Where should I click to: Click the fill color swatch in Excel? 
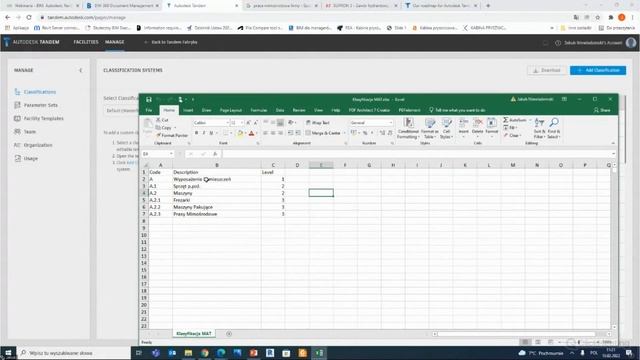click(x=240, y=133)
